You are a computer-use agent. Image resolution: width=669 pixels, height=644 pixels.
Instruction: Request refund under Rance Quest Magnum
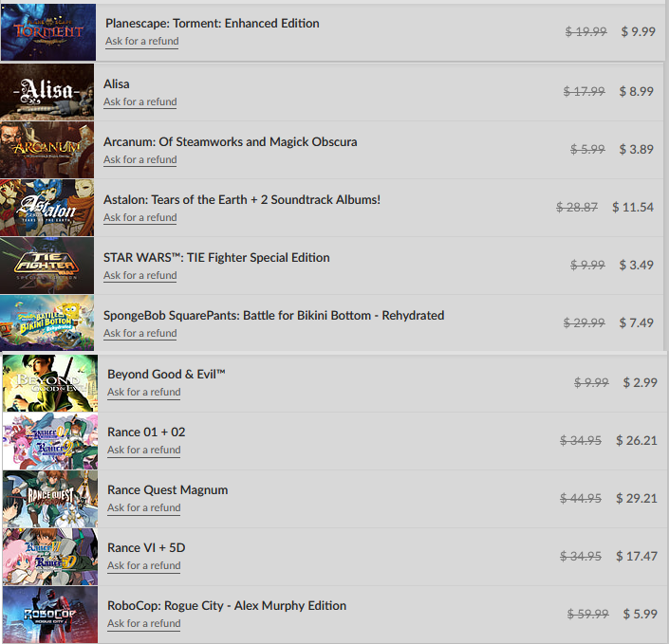(x=144, y=508)
